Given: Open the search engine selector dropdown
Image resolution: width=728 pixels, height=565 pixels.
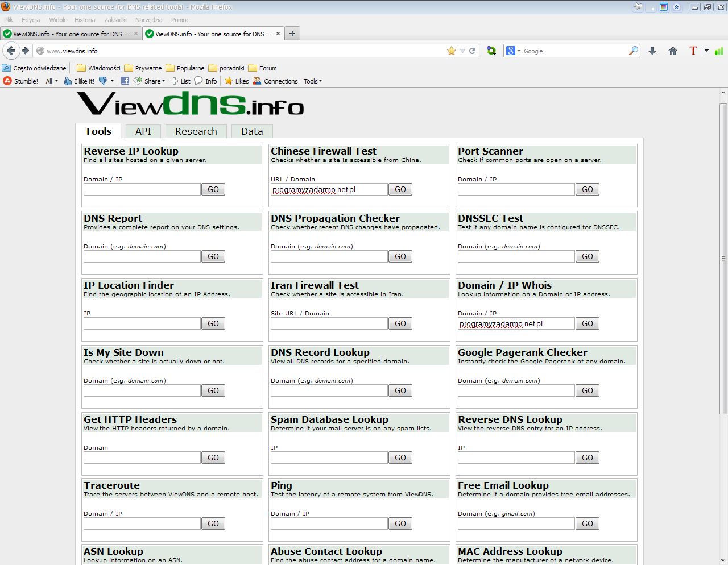Looking at the screenshot, I should coord(514,51).
